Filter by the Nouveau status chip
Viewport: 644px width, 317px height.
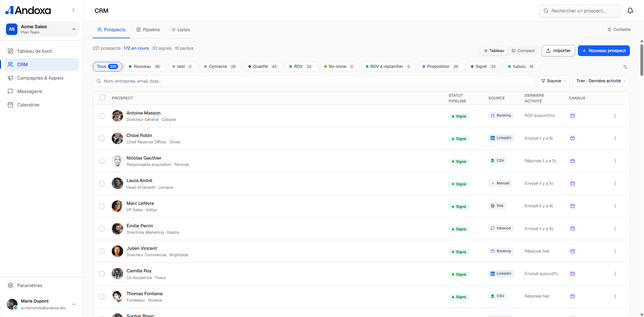tap(145, 66)
